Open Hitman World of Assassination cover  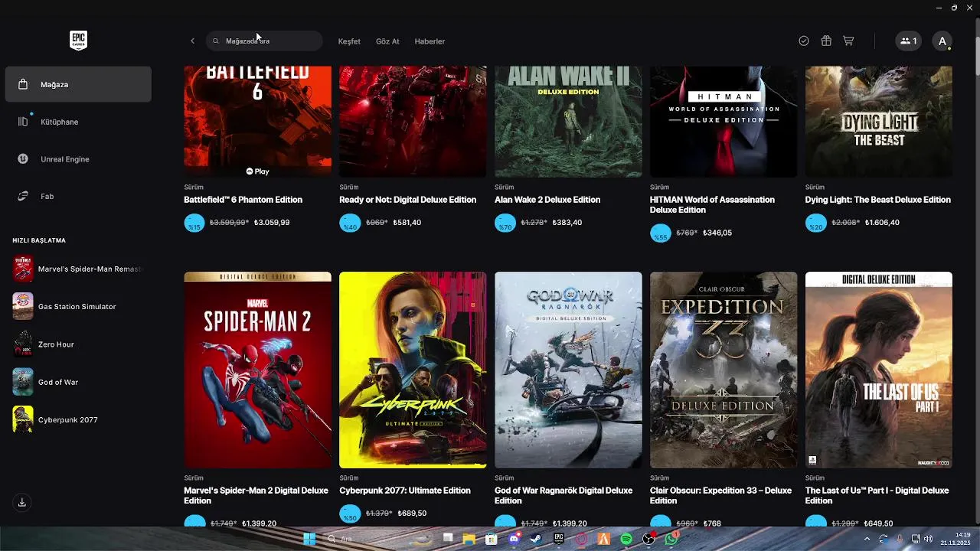coord(724,122)
